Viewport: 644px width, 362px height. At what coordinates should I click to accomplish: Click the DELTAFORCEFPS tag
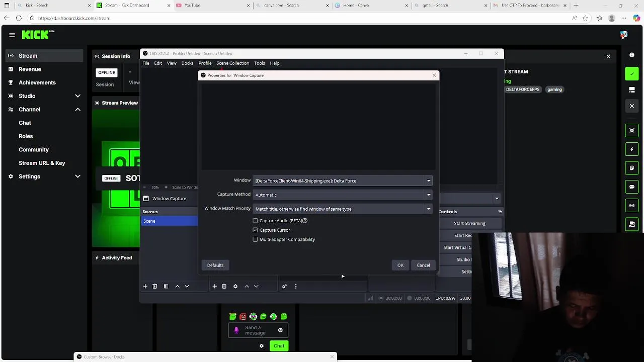pyautogui.click(x=523, y=89)
